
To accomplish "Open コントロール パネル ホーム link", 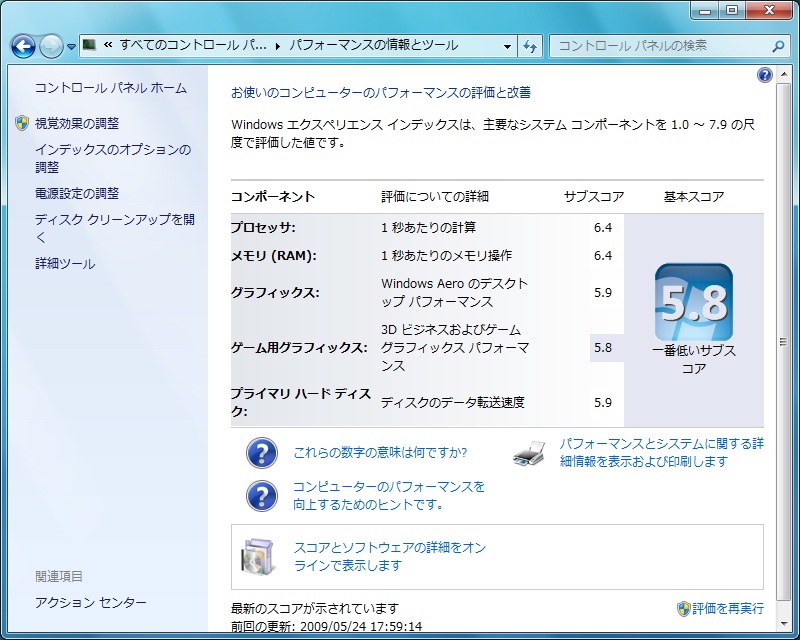I will (x=111, y=88).
